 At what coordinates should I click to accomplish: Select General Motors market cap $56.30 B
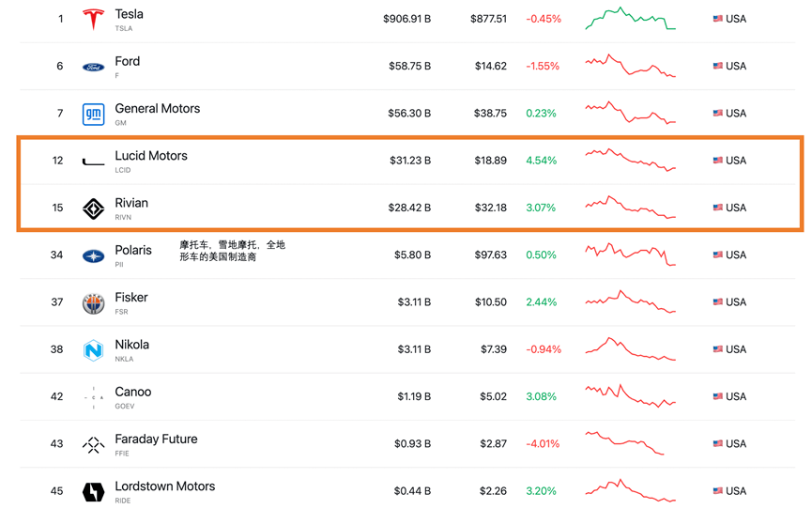409,113
